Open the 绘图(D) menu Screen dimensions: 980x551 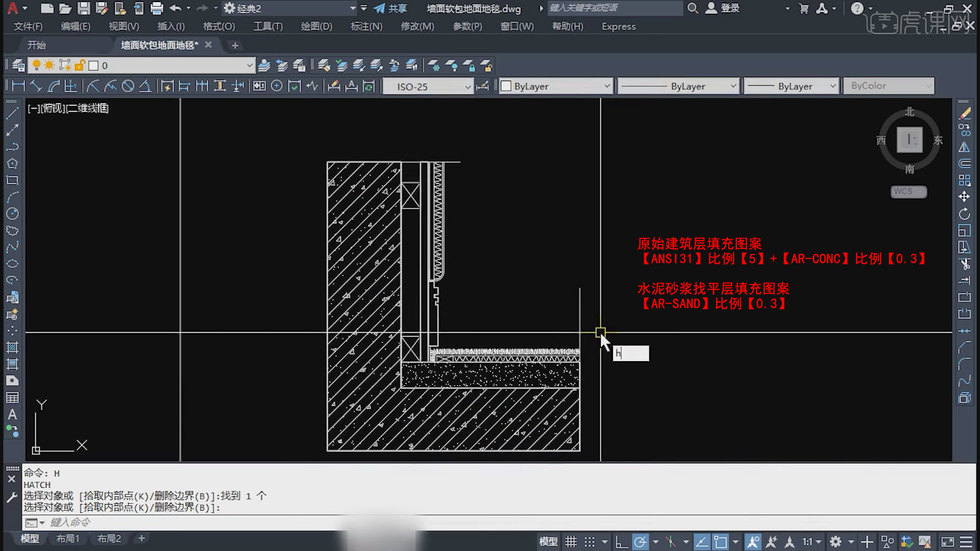[x=316, y=27]
